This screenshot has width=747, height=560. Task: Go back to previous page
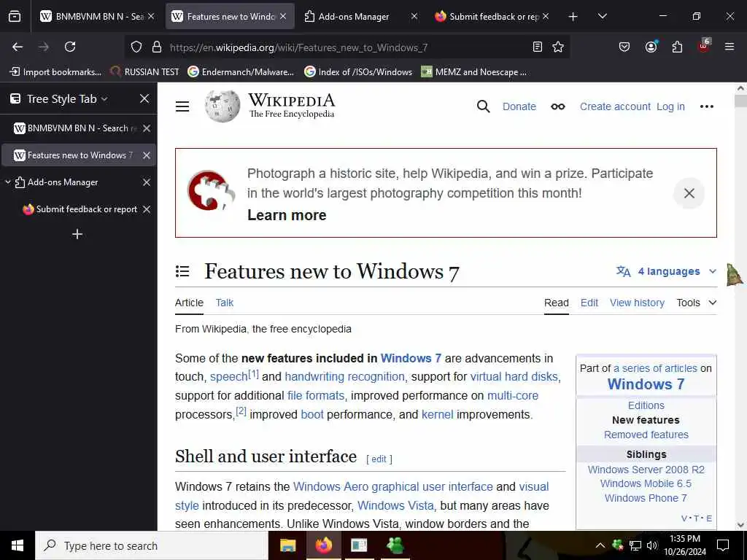[18, 47]
